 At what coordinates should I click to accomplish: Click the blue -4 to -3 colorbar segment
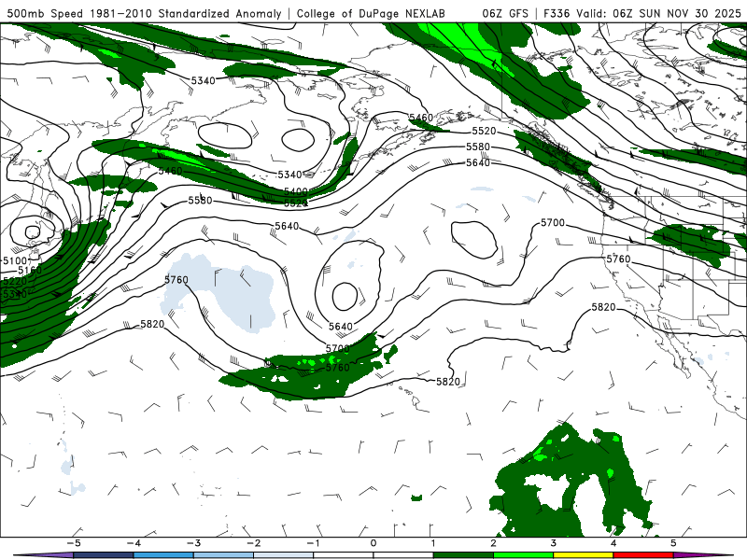[163, 555]
